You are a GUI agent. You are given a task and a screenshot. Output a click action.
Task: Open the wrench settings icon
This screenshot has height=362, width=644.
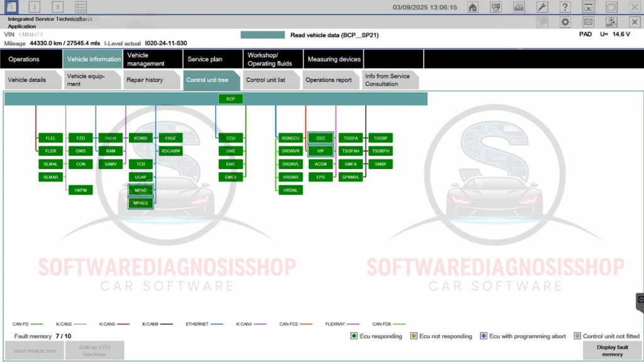tap(541, 8)
